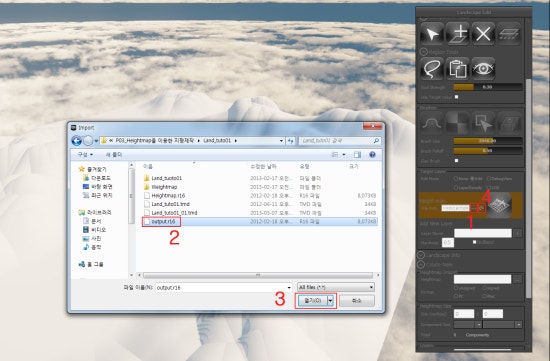This screenshot has width=550, height=361.
Task: Open heightmap file browse button next to file path
Action: [x=474, y=208]
